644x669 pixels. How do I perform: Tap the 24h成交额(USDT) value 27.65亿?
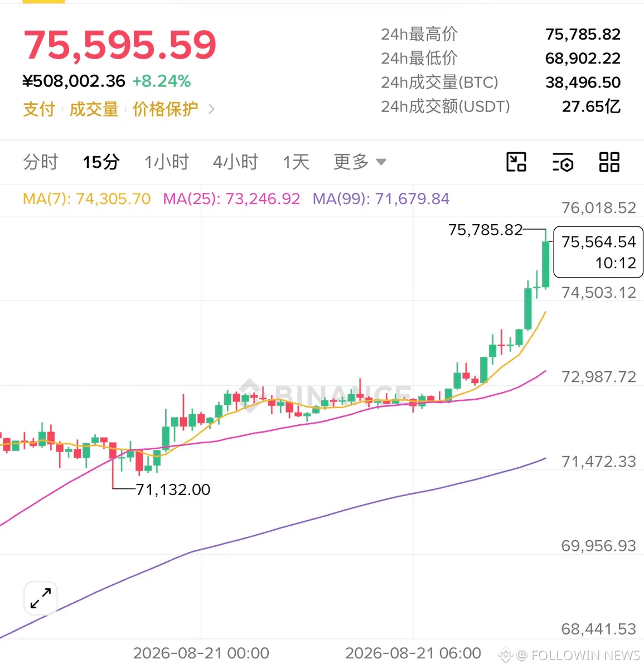pos(592,106)
